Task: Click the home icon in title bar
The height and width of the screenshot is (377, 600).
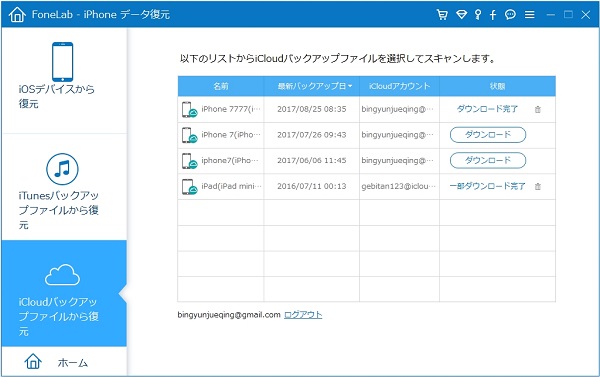Action: pos(17,15)
